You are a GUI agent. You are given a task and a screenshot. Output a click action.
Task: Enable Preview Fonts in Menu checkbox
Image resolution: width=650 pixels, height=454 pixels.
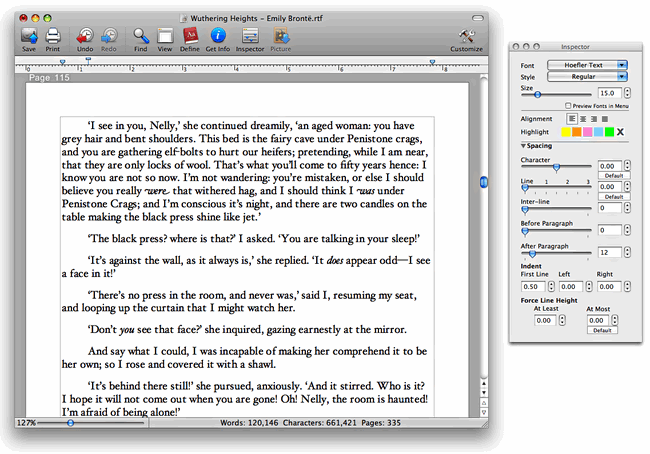click(x=568, y=106)
